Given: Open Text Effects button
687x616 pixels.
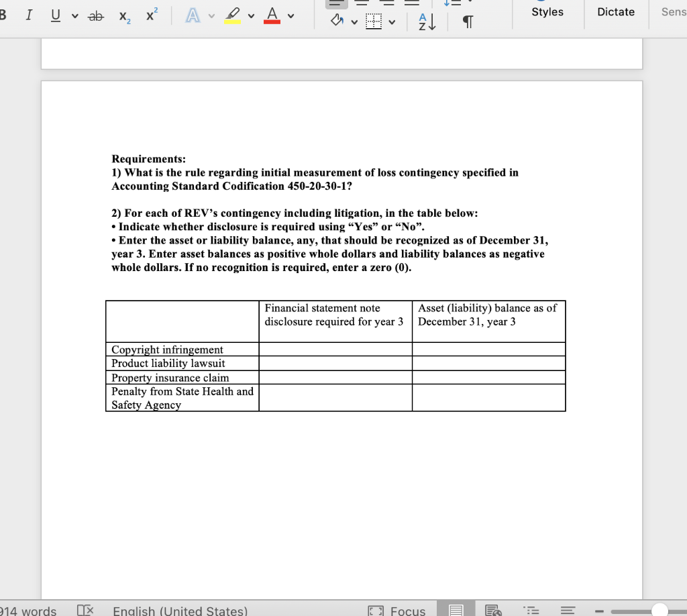Looking at the screenshot, I should [x=193, y=16].
